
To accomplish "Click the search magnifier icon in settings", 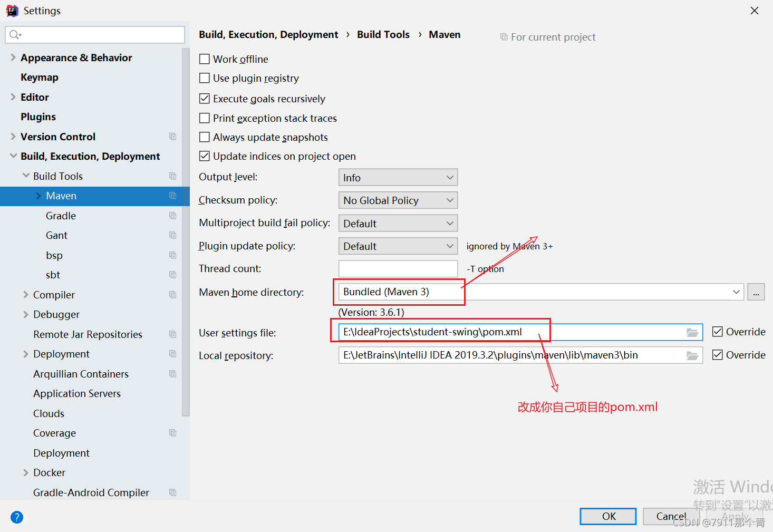I will [x=15, y=35].
